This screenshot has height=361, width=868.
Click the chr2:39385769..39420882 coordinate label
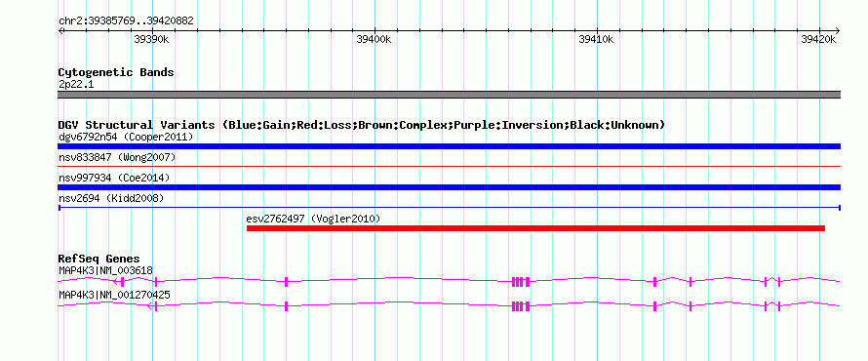126,20
